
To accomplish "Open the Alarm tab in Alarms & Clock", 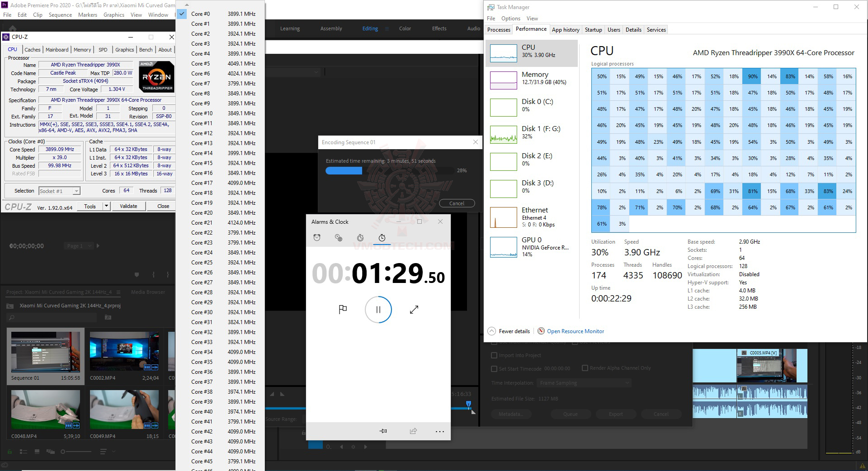I will coord(317,238).
